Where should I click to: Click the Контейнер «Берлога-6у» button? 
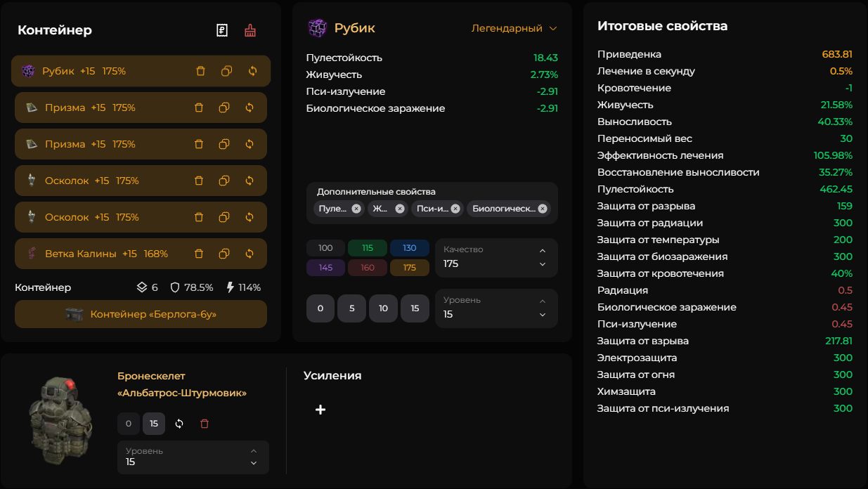(x=141, y=314)
